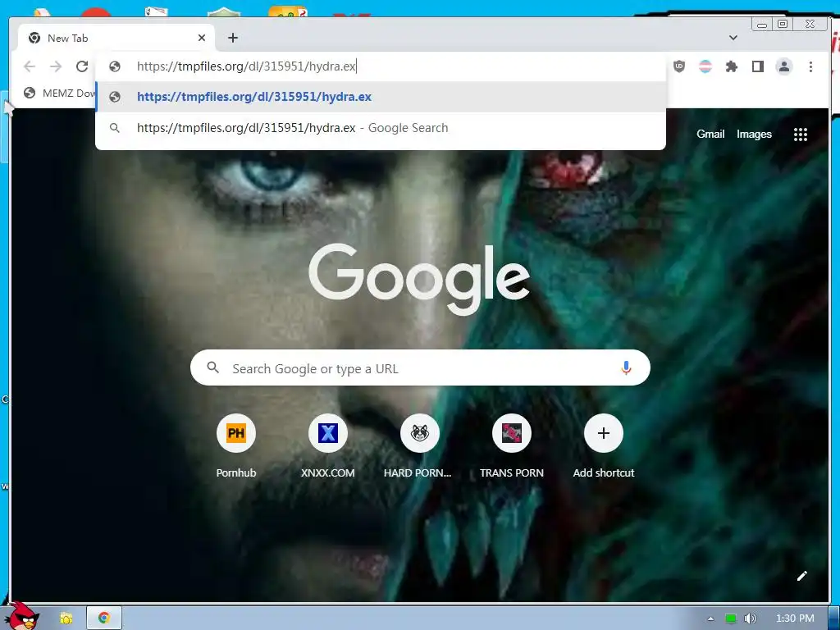This screenshot has height=630, width=840.
Task: Click the green tray status icon
Action: point(731,619)
